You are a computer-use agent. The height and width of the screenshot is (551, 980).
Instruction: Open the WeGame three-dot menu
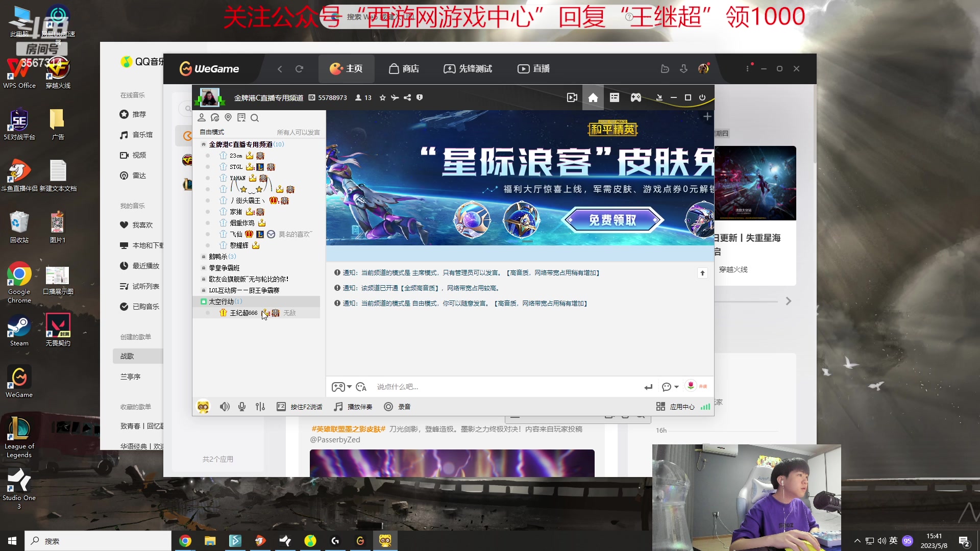[x=748, y=69]
